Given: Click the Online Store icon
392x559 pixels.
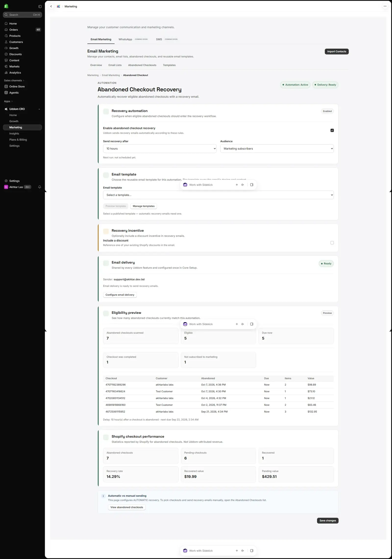Looking at the screenshot, I should (x=6, y=87).
